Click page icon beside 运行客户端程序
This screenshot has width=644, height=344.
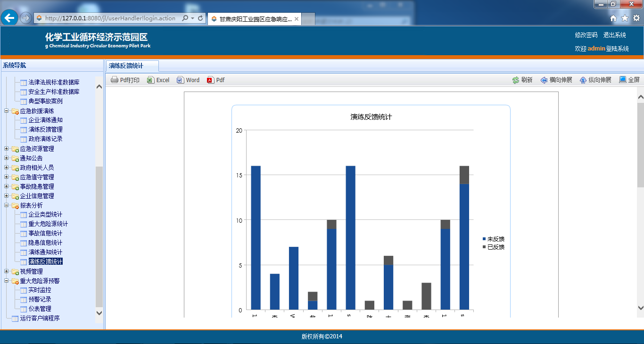[15, 319]
